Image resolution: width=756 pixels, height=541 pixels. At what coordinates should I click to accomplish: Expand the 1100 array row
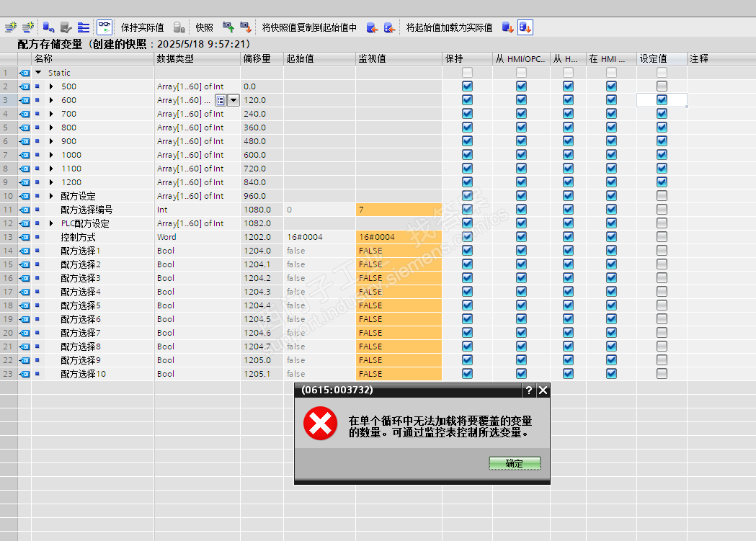pyautogui.click(x=51, y=169)
